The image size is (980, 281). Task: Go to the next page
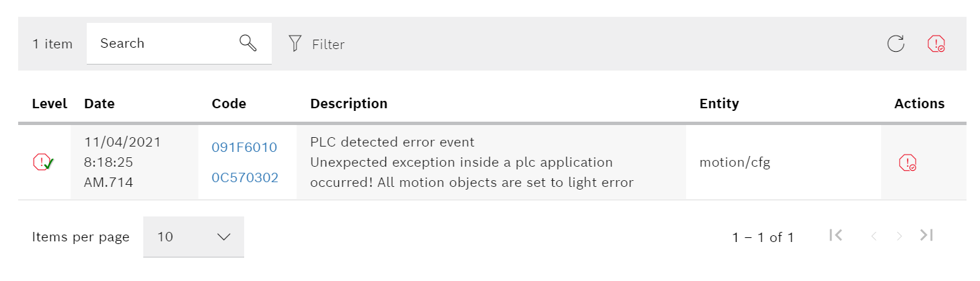coord(899,236)
